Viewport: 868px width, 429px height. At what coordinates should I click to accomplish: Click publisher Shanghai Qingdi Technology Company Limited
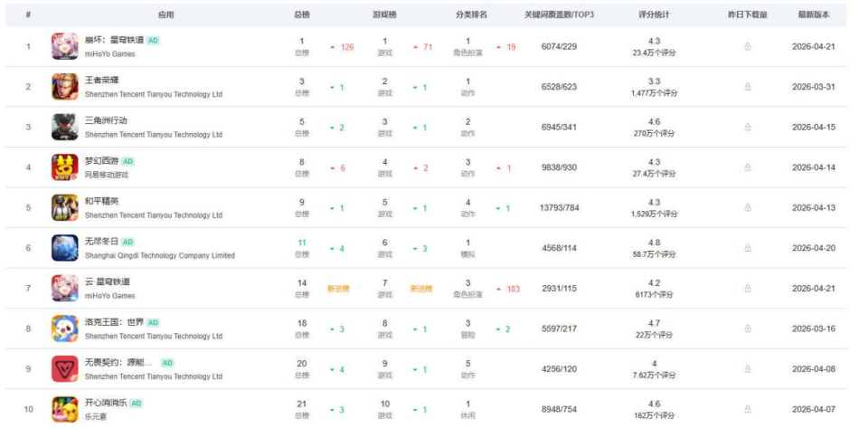coord(159,255)
